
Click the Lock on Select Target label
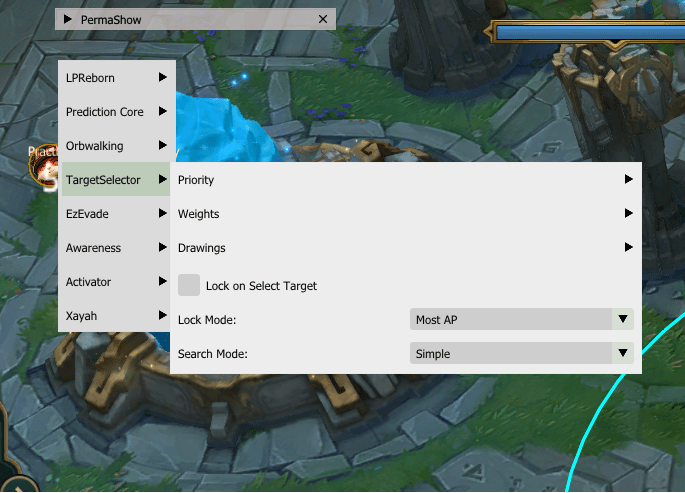(x=261, y=286)
